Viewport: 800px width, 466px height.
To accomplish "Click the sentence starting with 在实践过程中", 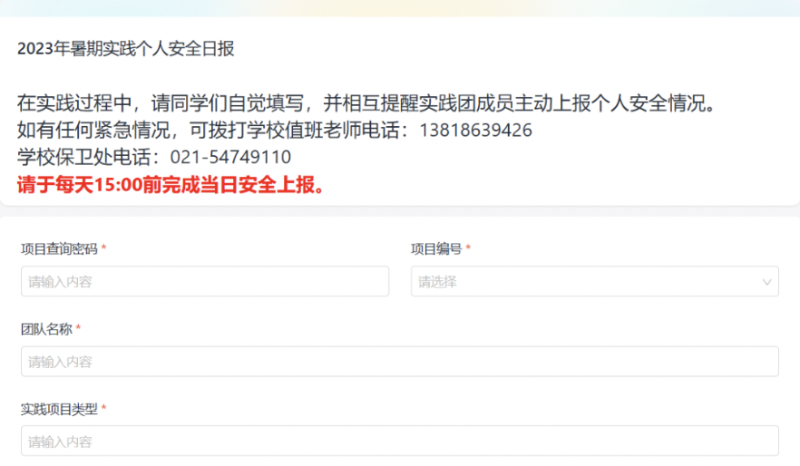I will (366, 104).
